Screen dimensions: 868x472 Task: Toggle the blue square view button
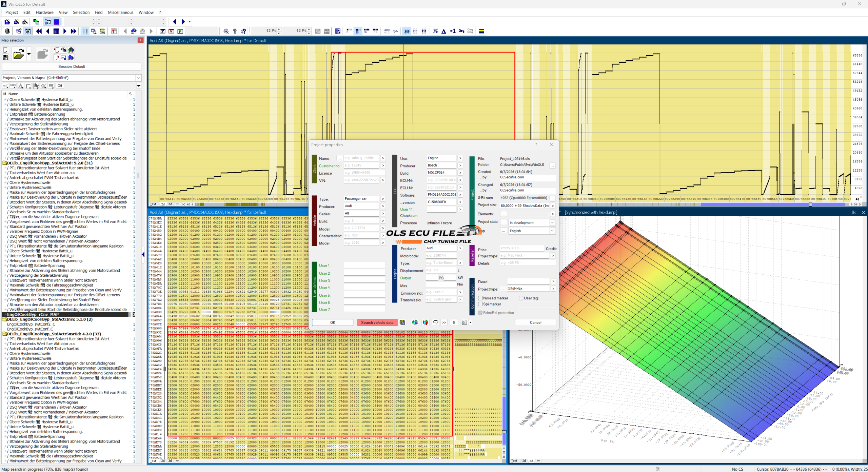57,22
